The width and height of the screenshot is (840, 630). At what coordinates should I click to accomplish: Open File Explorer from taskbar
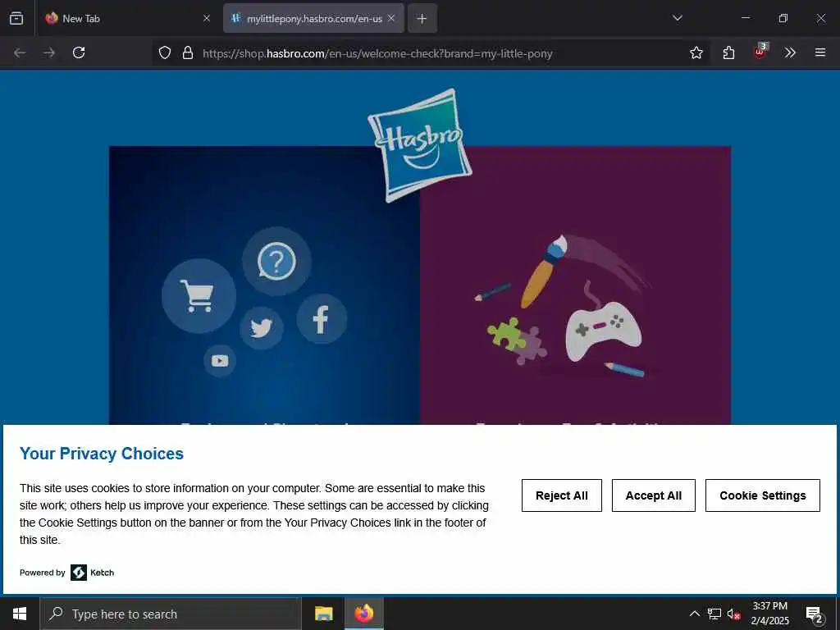323,614
